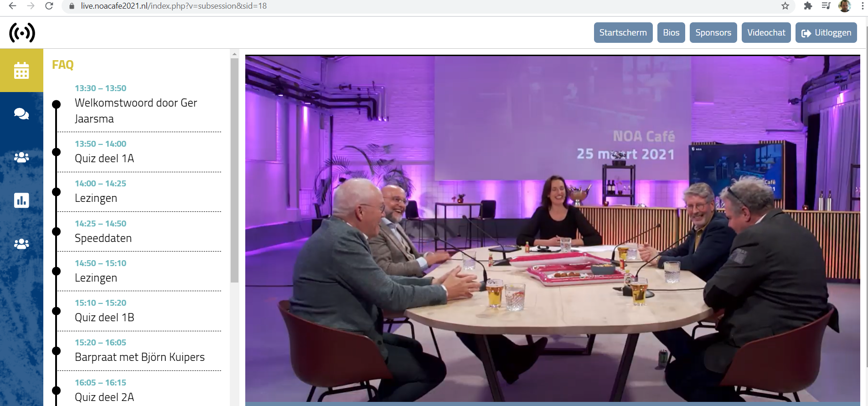
Task: Open the calendar program sidebar icon
Action: (x=21, y=71)
